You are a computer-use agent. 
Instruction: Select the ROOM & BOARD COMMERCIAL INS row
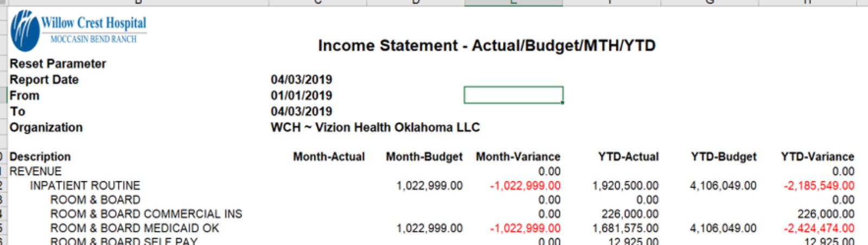point(146,214)
